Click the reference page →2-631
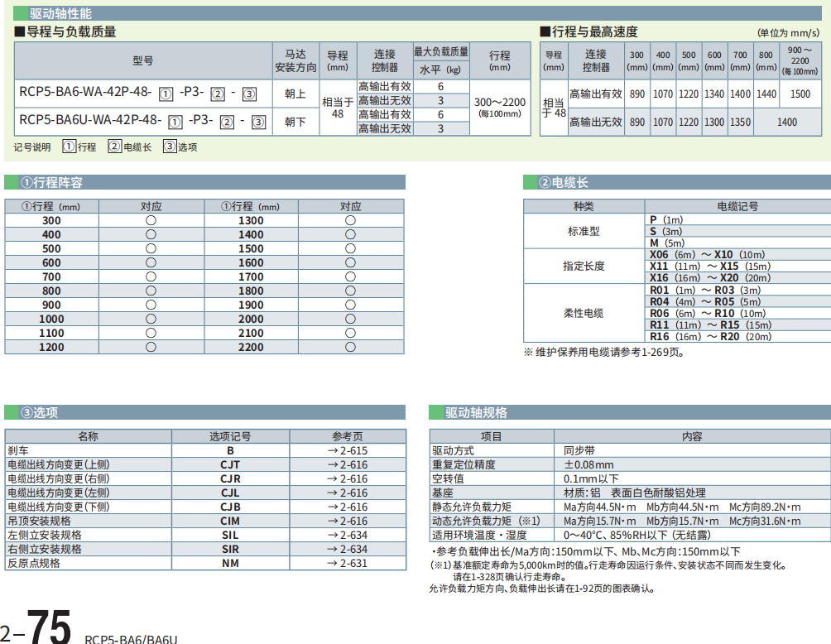This screenshot has width=831, height=644. 348,564
